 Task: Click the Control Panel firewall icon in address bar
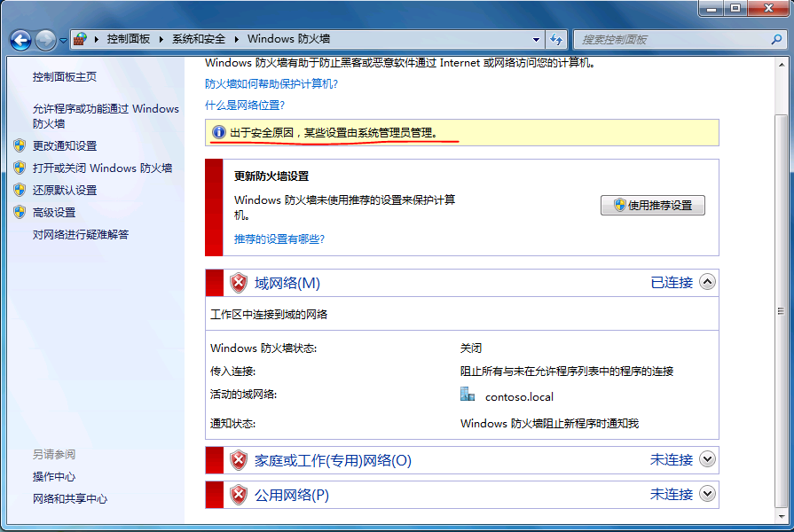pos(80,39)
